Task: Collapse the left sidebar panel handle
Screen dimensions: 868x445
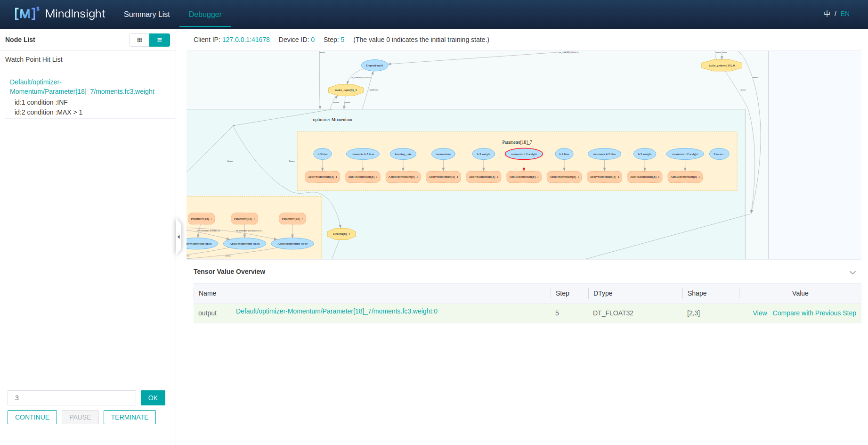Action: [x=178, y=237]
